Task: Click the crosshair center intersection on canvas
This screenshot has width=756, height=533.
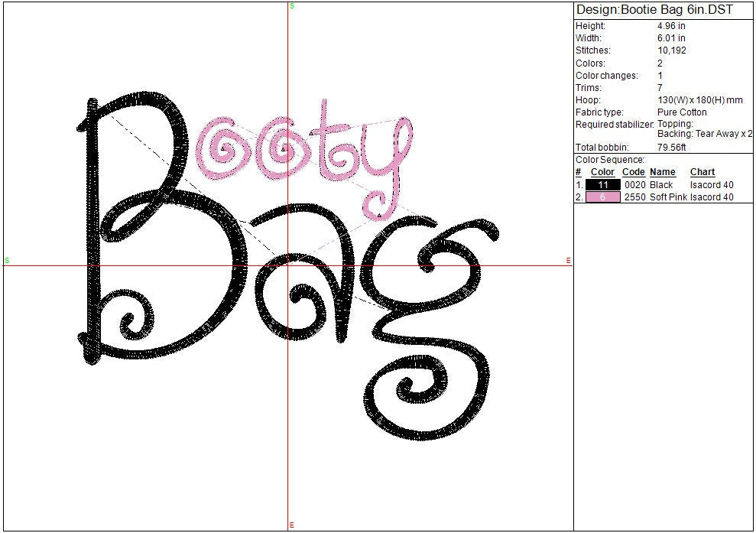Action: pyautogui.click(x=289, y=265)
